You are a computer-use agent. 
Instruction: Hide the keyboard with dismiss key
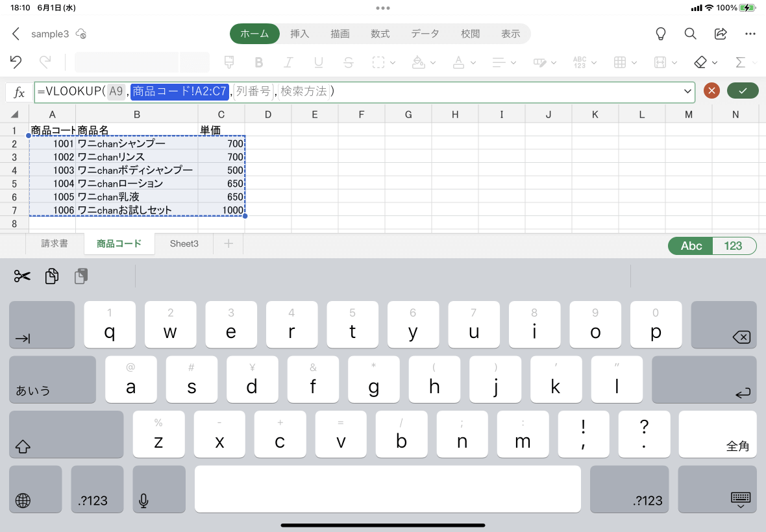(x=717, y=489)
